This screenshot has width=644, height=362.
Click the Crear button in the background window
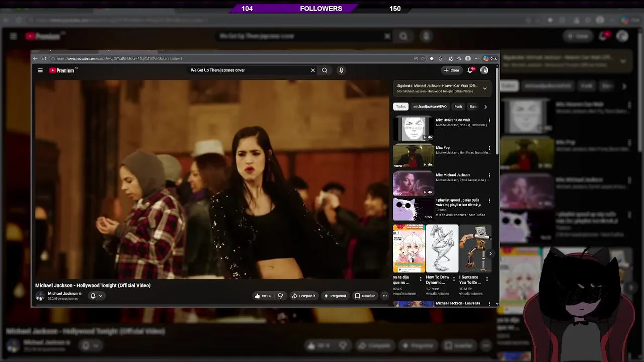pos(578,36)
